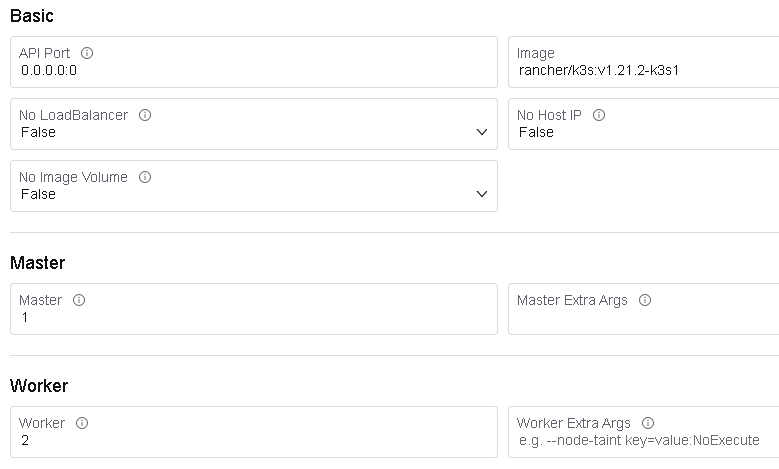Show the No LoadBalancer info tooltip icon
The image size is (779, 469).
145,115
